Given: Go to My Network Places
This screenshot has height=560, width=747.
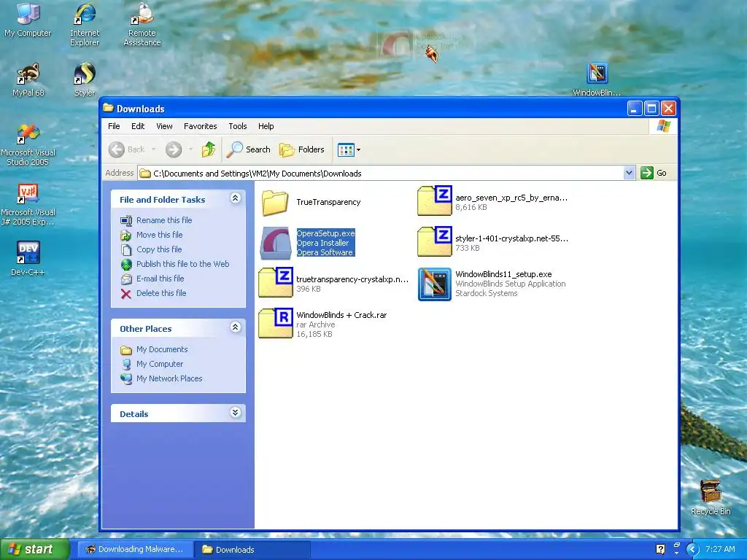Looking at the screenshot, I should click(169, 378).
